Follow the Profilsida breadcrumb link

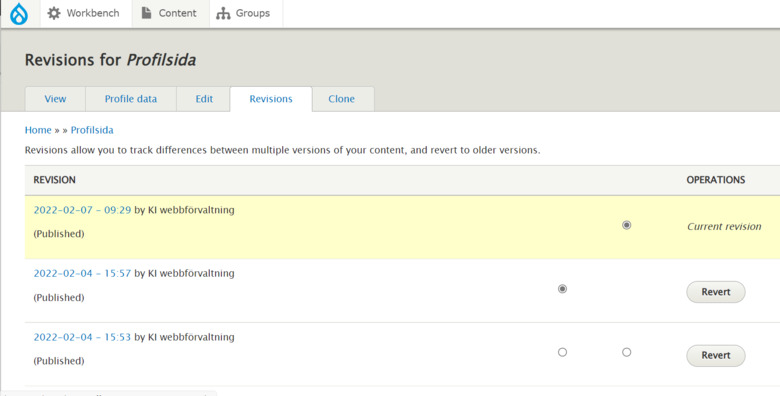point(92,130)
